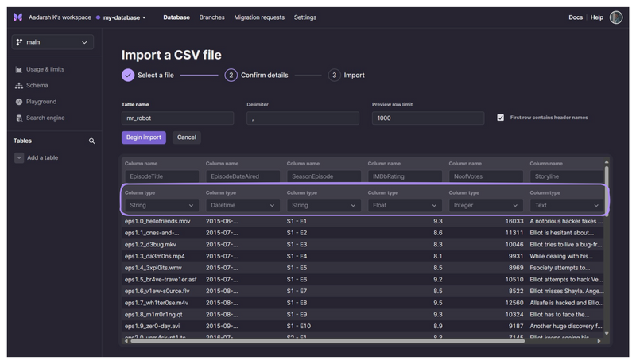Click the step 3 Import circle

pos(334,75)
